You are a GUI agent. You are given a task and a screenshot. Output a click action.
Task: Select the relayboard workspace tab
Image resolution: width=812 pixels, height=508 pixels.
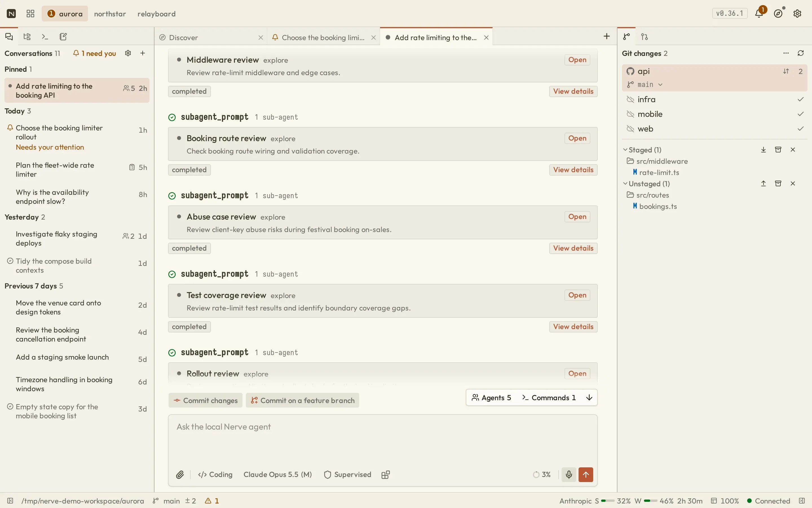(157, 14)
